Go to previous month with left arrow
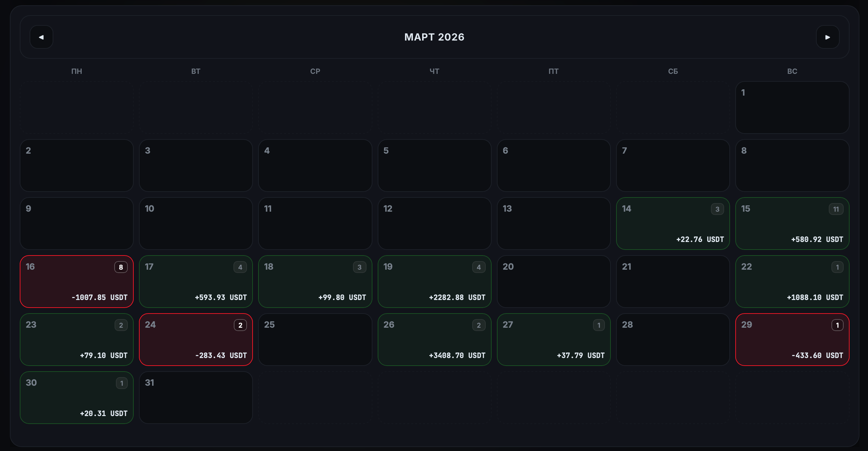The image size is (868, 451). 41,37
